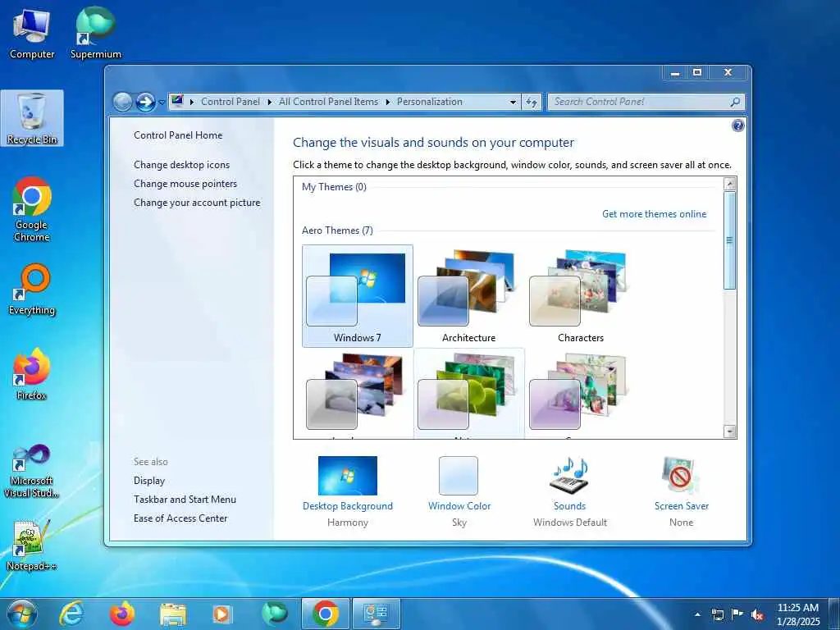Image resolution: width=840 pixels, height=630 pixels.
Task: Select the Firefox desktop shortcut
Action: [x=32, y=374]
